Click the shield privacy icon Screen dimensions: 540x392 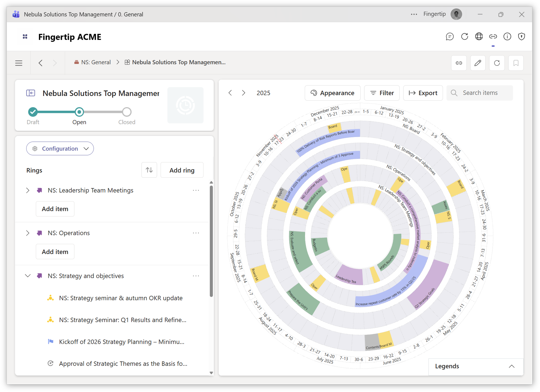(521, 36)
